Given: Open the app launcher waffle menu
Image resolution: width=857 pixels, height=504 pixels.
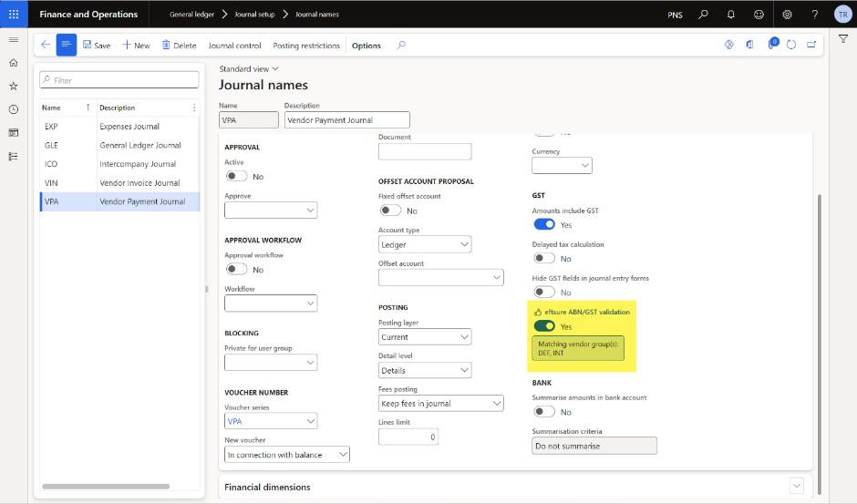Looking at the screenshot, I should pyautogui.click(x=14, y=15).
